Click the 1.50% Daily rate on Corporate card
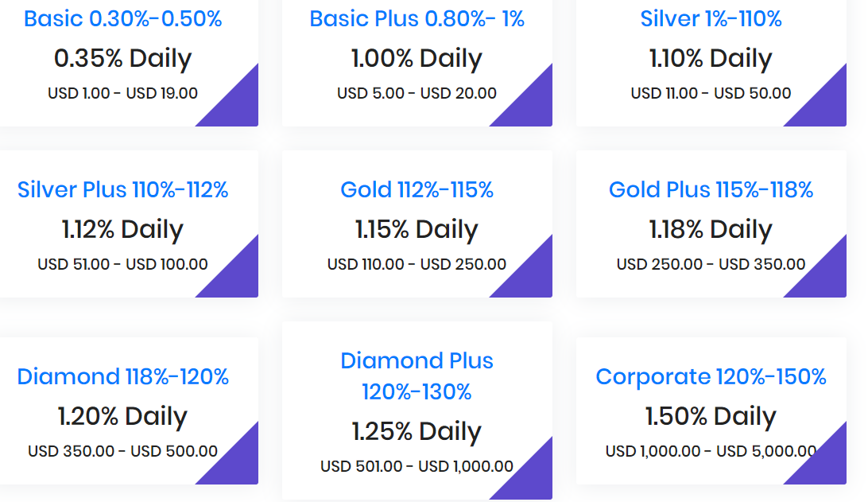Image resolution: width=868 pixels, height=502 pixels. click(711, 417)
